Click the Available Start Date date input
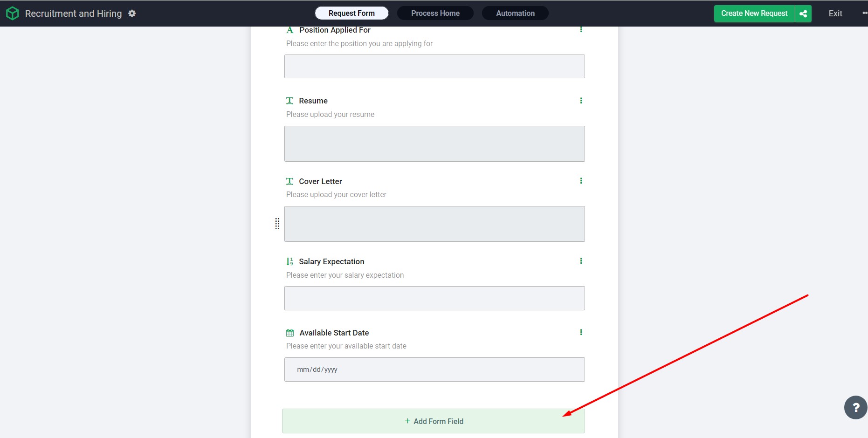This screenshot has height=438, width=868. coord(434,370)
